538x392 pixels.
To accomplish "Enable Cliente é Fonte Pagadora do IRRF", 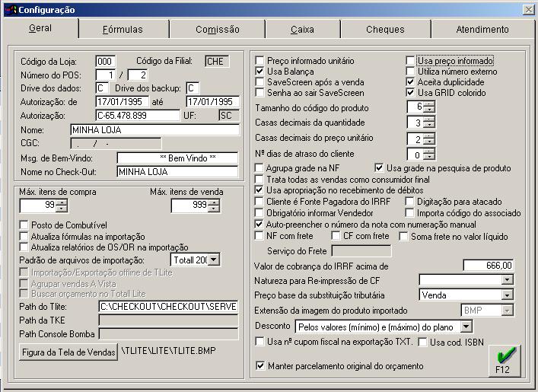I will click(259, 202).
